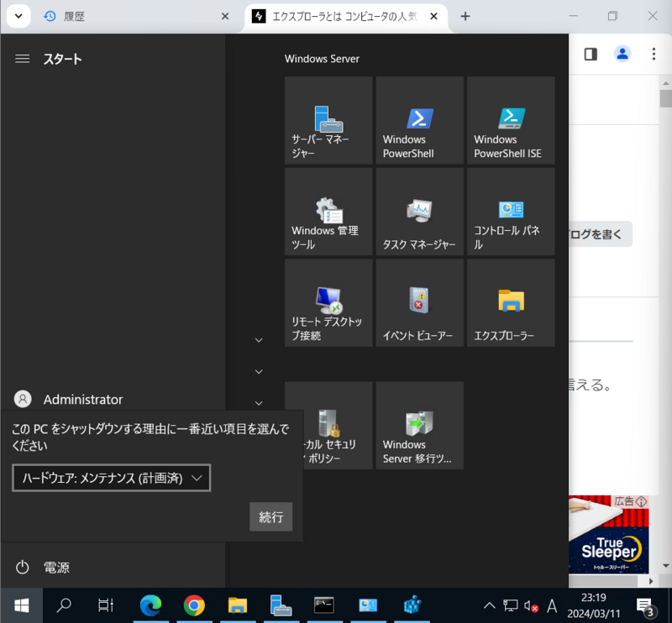Open taskbar search magnifier
The height and width of the screenshot is (623, 672).
point(65,605)
